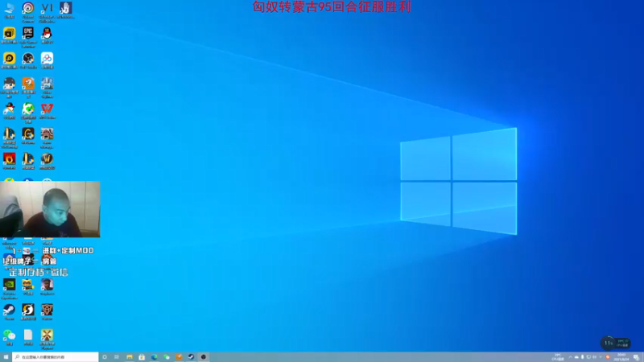Open the notification action center
The height and width of the screenshot is (362, 644).
636,357
